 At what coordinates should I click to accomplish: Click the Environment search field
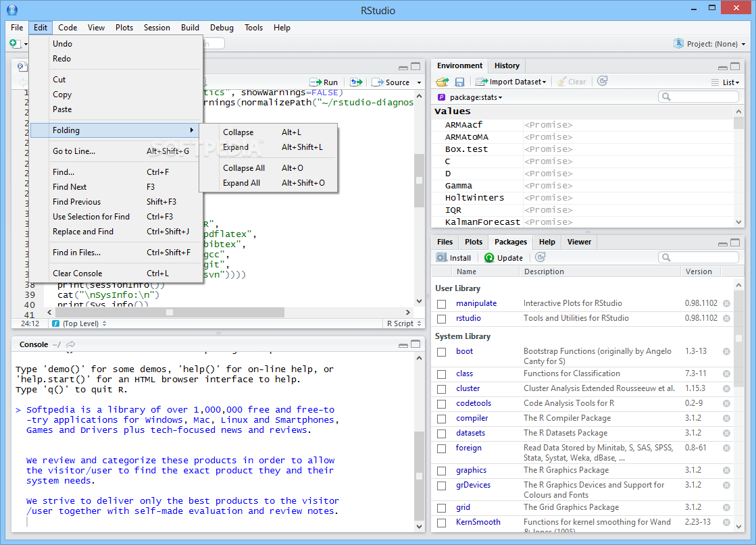(699, 97)
